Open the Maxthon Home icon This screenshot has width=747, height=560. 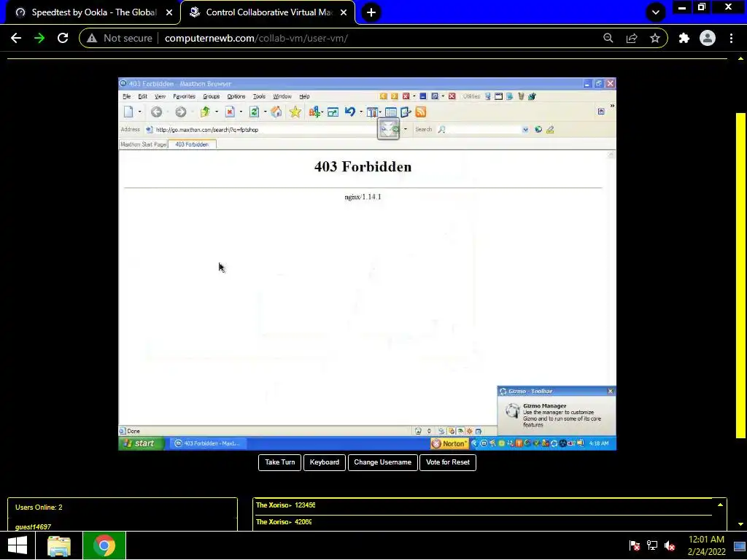276,112
